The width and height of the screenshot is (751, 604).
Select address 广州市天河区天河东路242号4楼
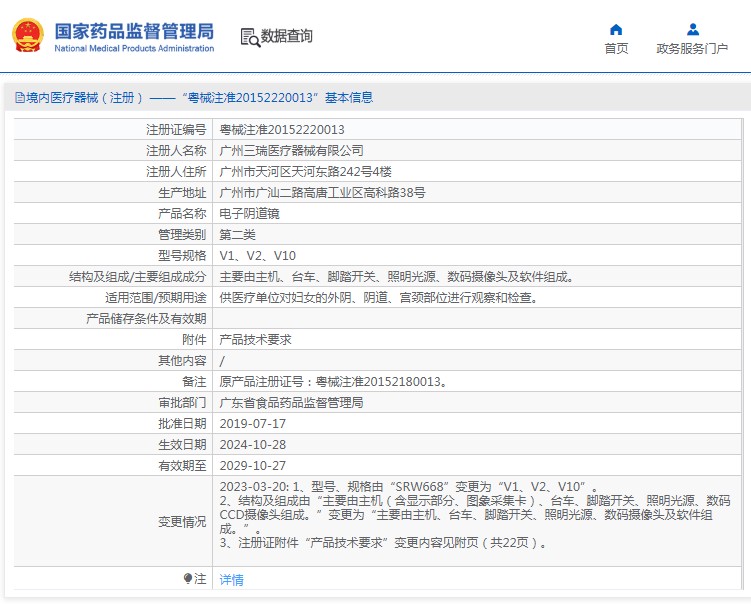coord(306,172)
